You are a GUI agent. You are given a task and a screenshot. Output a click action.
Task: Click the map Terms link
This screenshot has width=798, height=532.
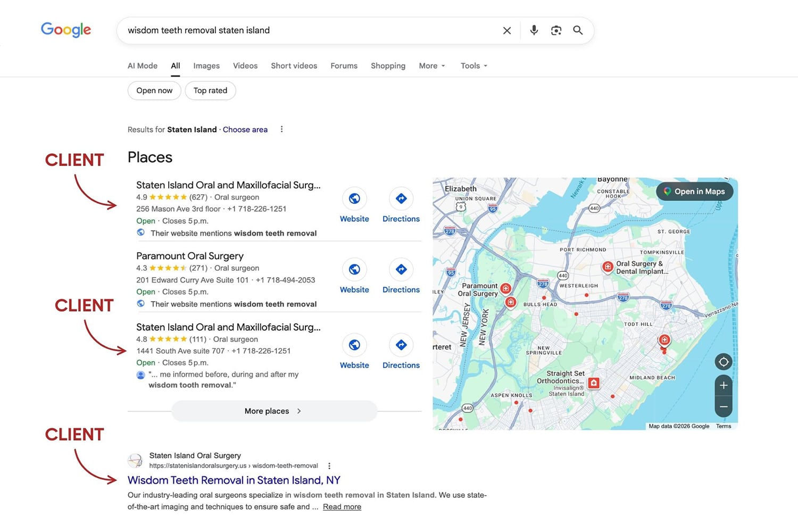pyautogui.click(x=724, y=426)
